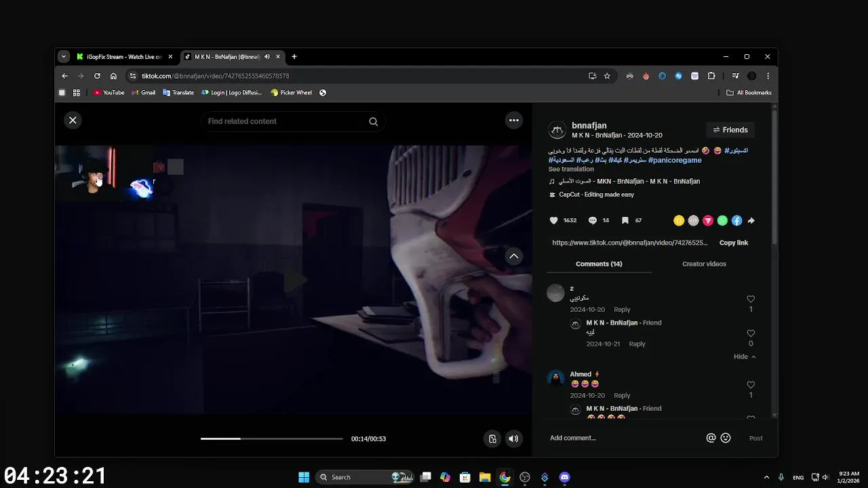Share to Facebook icon
This screenshot has height=488, width=868.
pyautogui.click(x=736, y=220)
